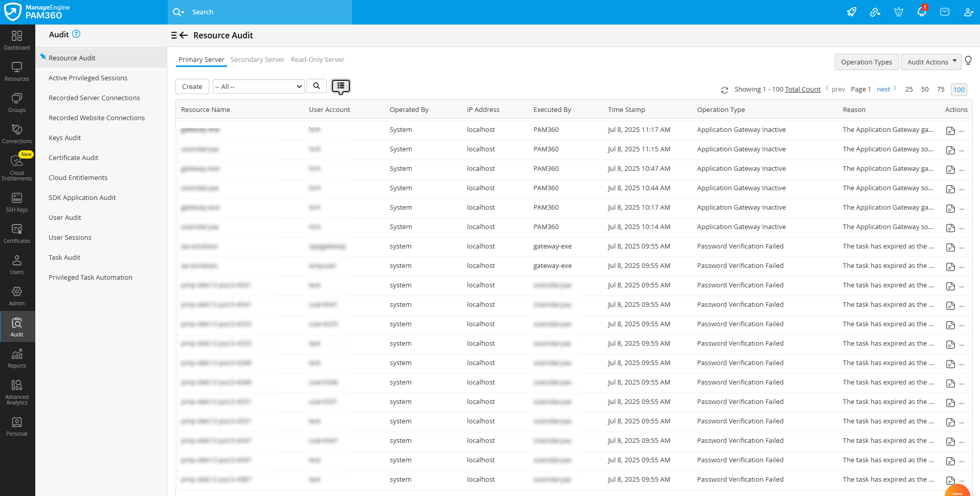Open the Dashboard sidebar icon

click(x=17, y=40)
